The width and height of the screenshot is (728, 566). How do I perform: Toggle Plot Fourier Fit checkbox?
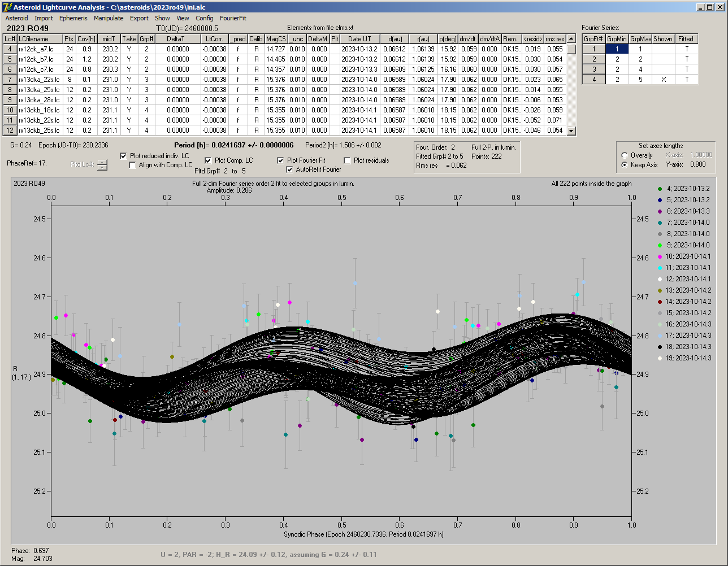(x=280, y=160)
